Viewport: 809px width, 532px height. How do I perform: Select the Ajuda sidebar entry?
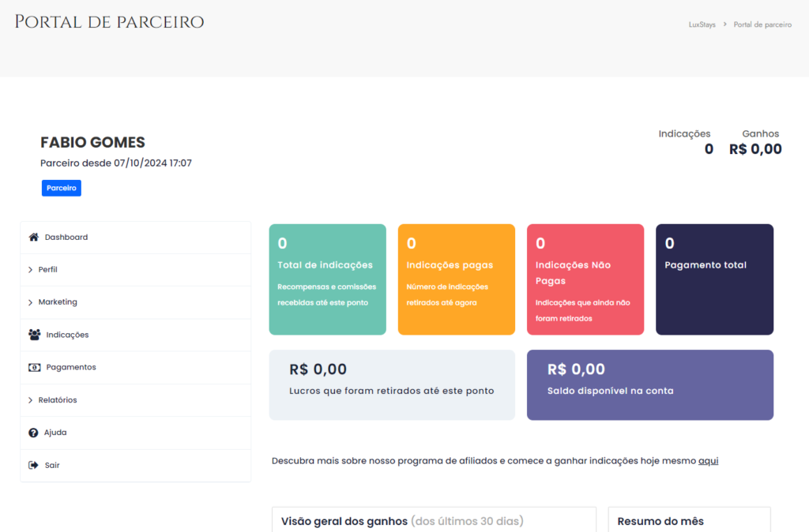55,433
